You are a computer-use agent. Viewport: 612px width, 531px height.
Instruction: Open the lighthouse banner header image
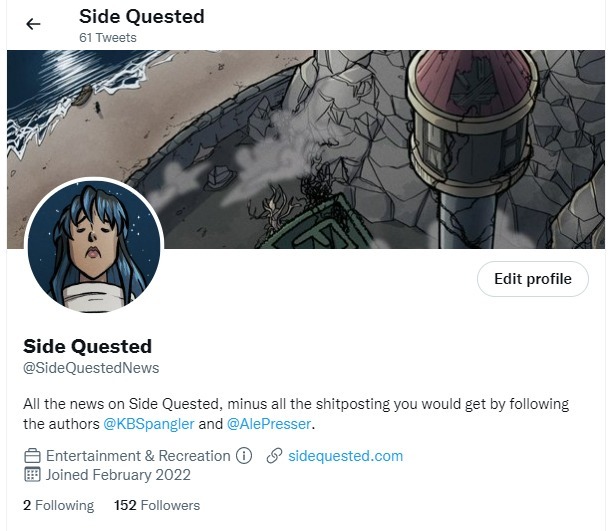[x=306, y=149]
